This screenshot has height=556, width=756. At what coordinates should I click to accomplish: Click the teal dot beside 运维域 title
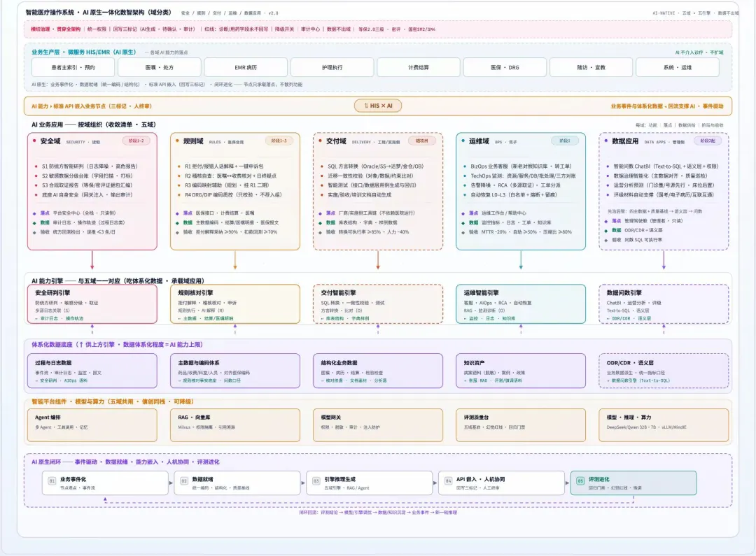click(x=463, y=141)
